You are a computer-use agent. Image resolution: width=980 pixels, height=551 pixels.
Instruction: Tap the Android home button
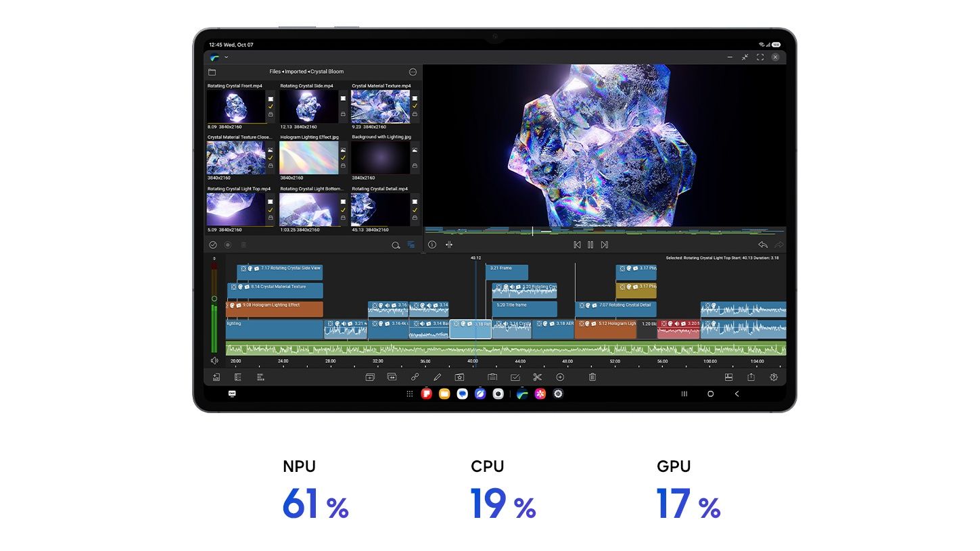click(x=710, y=393)
